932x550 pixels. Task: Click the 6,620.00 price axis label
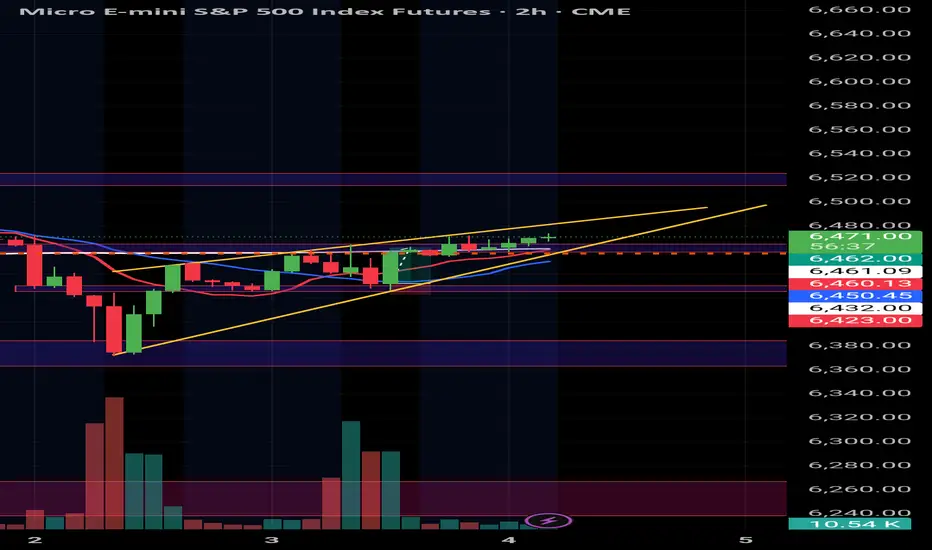point(859,58)
